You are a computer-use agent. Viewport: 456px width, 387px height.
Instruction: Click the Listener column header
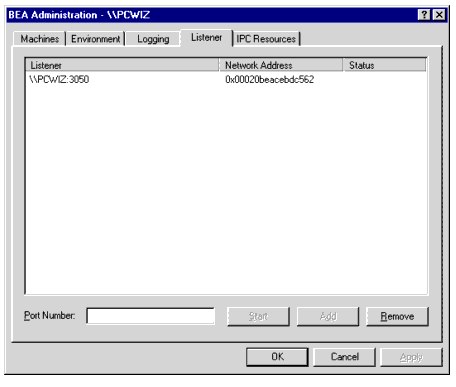(122, 65)
